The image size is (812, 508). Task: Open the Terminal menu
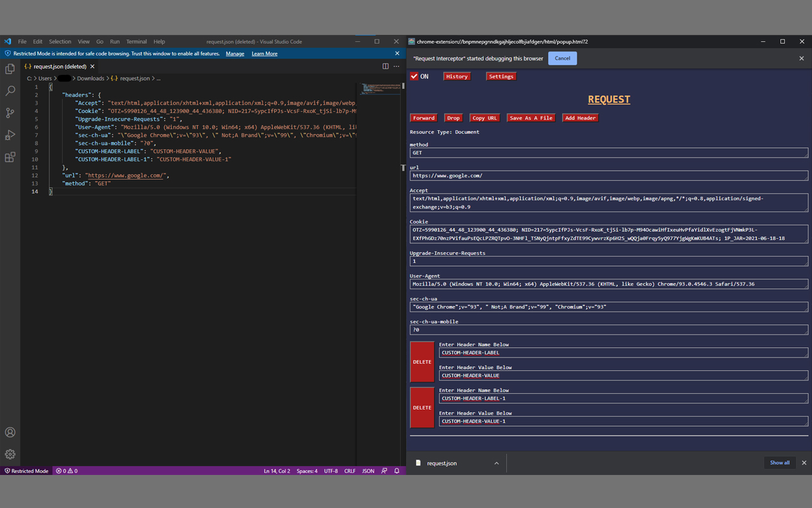136,42
